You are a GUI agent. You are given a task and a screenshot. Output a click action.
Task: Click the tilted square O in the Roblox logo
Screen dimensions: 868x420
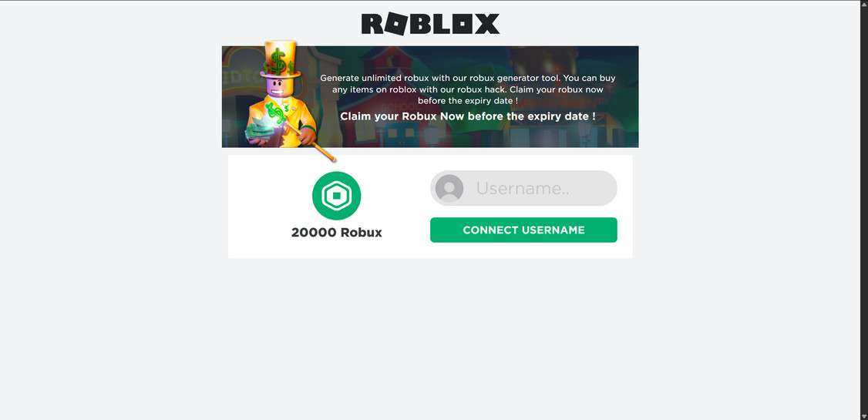pyautogui.click(x=395, y=25)
